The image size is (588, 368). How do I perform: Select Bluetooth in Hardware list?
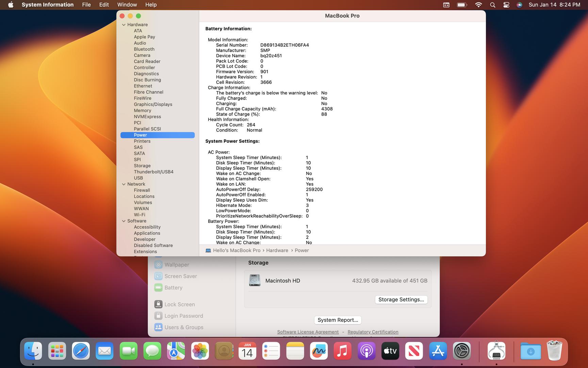tap(144, 49)
